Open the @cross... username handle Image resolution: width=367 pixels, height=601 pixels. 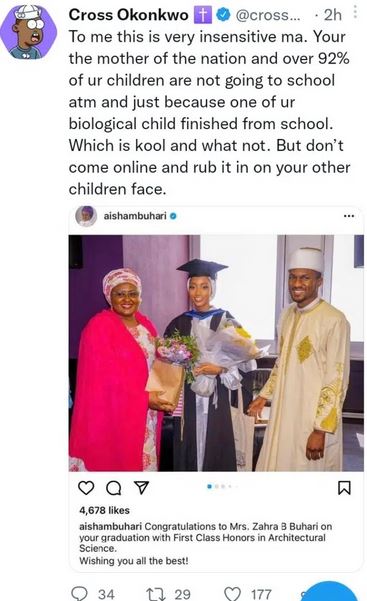point(268,15)
